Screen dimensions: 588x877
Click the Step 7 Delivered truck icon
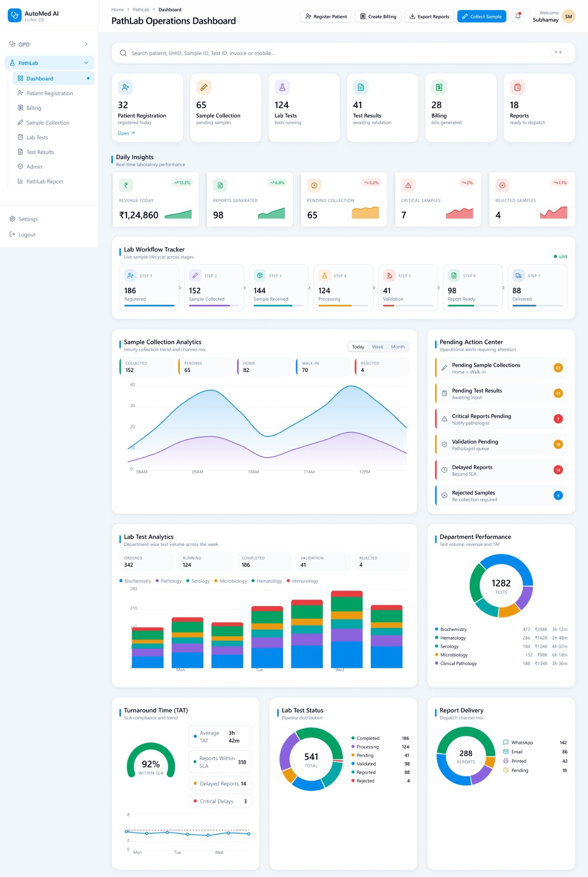pos(519,275)
